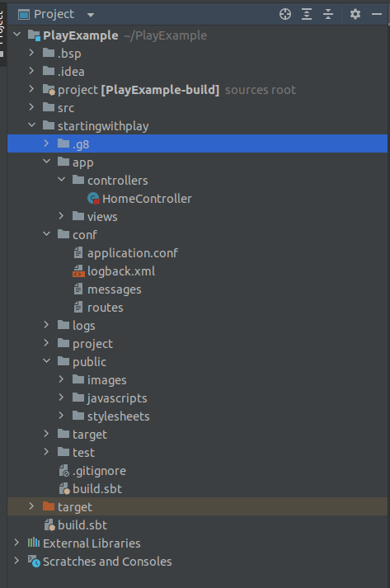Click the routes file icon
This screenshot has height=588, width=390.
pyautogui.click(x=78, y=308)
